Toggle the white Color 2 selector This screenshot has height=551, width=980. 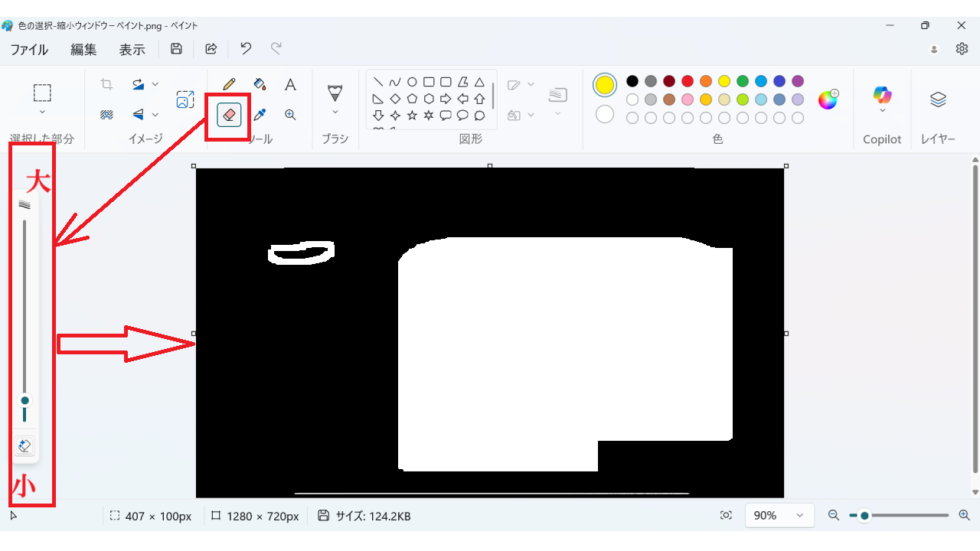coord(605,114)
